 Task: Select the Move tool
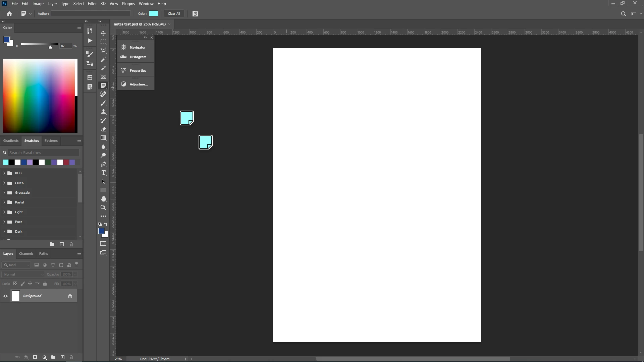point(103,33)
